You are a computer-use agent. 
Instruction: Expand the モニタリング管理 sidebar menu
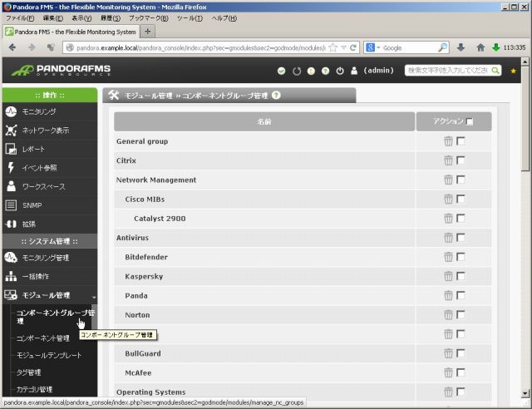pos(50,258)
